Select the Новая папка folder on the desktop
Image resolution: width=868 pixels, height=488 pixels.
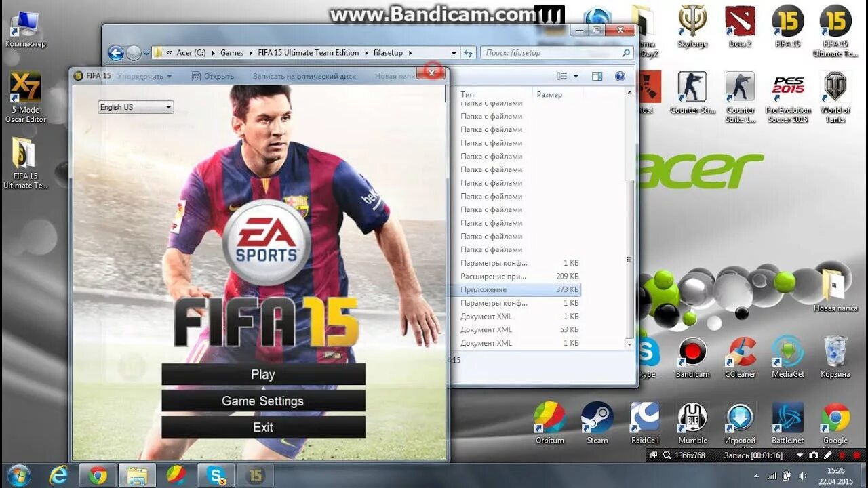tap(835, 290)
